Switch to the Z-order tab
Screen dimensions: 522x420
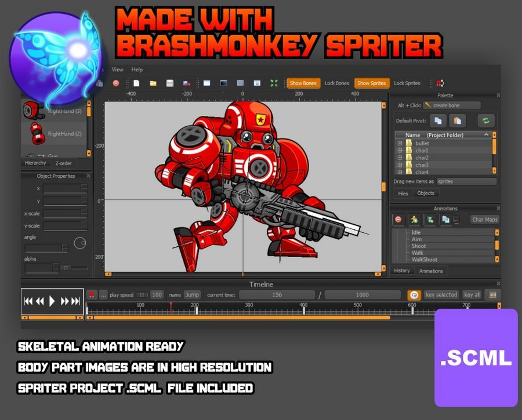64,163
